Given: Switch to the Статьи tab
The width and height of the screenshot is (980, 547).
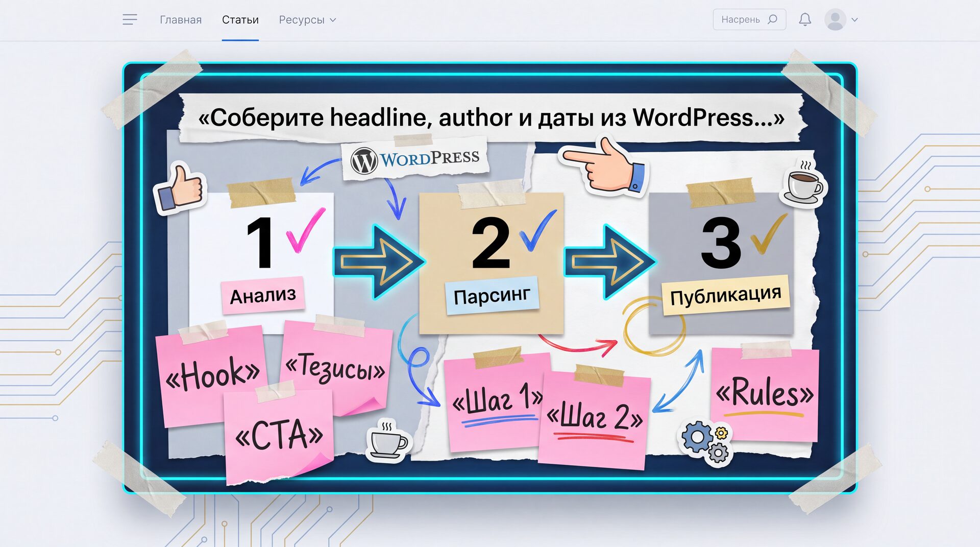Looking at the screenshot, I should point(240,20).
